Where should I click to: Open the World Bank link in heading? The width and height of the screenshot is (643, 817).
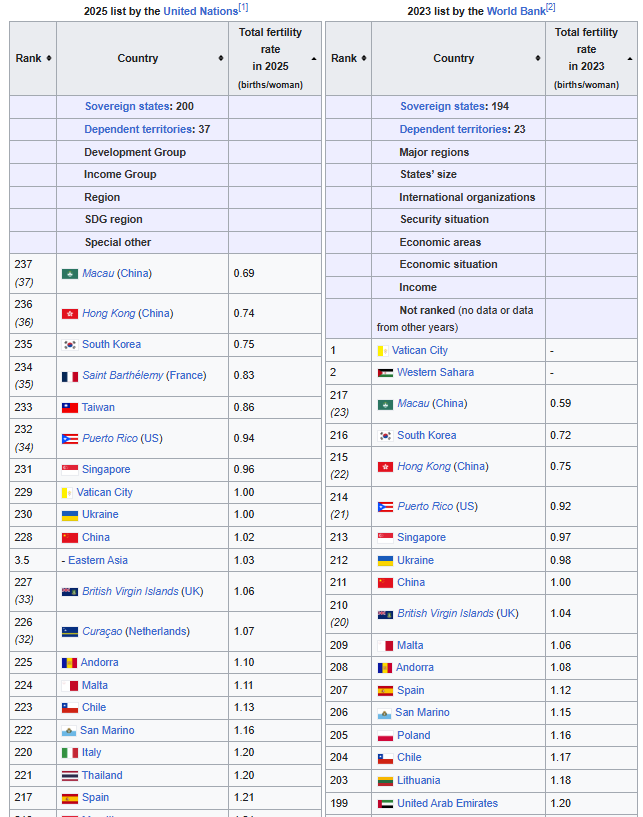[516, 11]
